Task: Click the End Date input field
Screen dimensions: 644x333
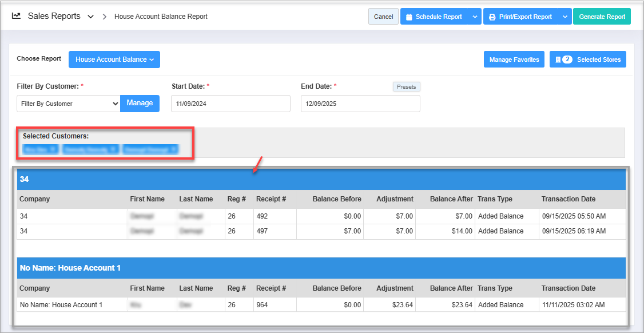Action: click(x=360, y=104)
